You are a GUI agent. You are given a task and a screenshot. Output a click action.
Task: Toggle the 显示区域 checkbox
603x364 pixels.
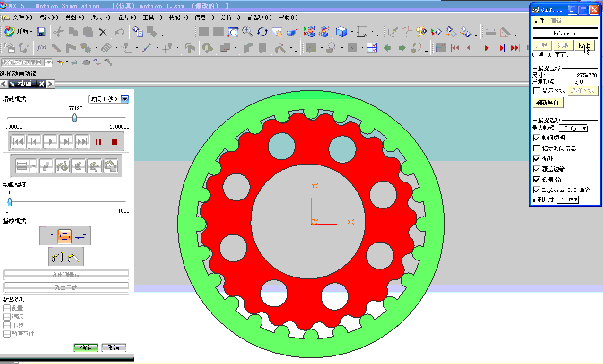coord(536,90)
